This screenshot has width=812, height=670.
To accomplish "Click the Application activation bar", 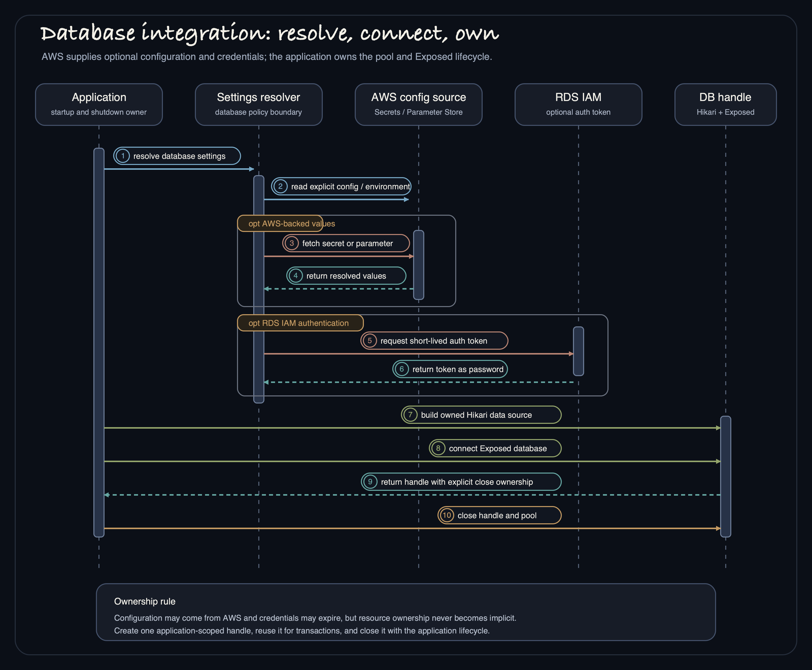I will pyautogui.click(x=99, y=342).
